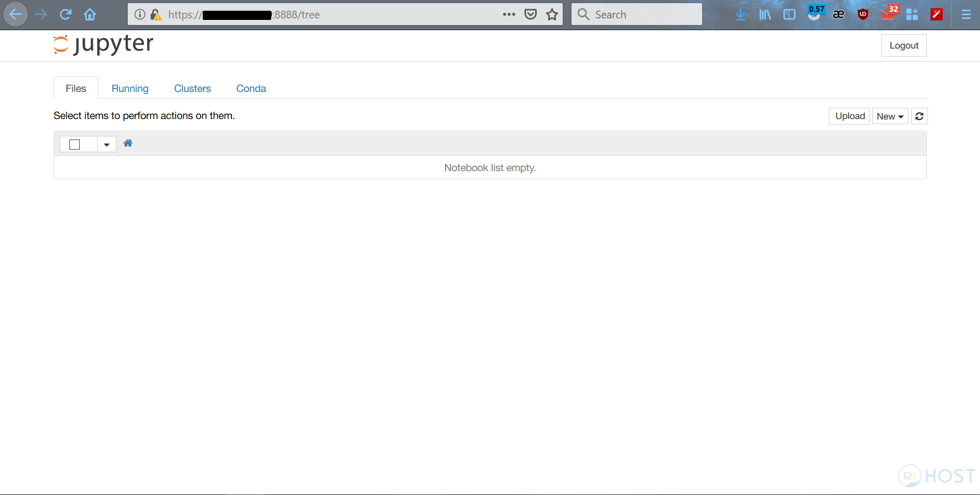Toggle the browser sidebar view
Image resolution: width=980 pixels, height=495 pixels.
(789, 14)
